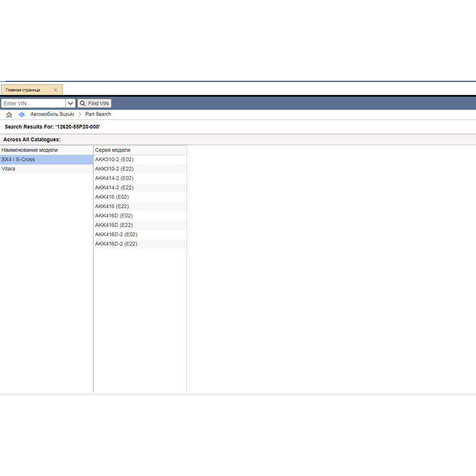Focus the Enter VIN input field
This screenshot has width=476, height=476.
tap(33, 103)
